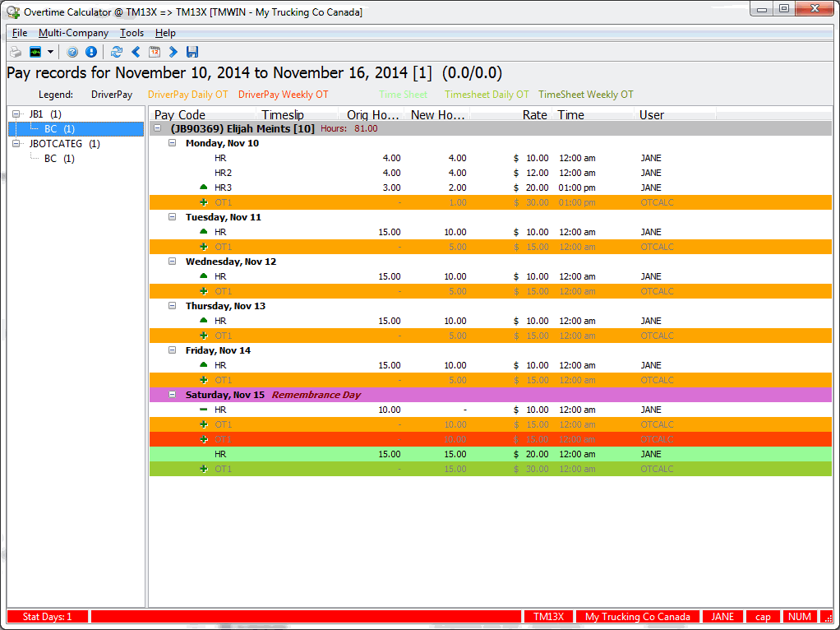Click the Pay Code column header
Screen dimensions: 840x630
pos(181,115)
